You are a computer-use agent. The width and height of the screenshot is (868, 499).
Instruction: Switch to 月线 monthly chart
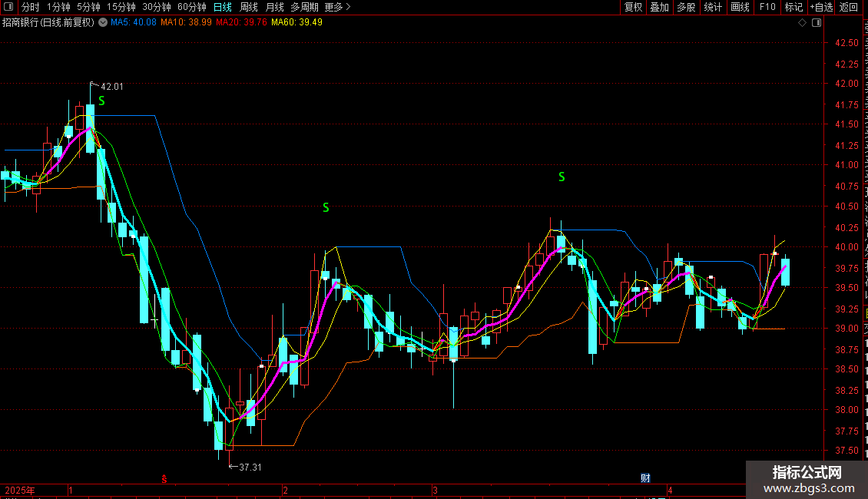(x=274, y=7)
